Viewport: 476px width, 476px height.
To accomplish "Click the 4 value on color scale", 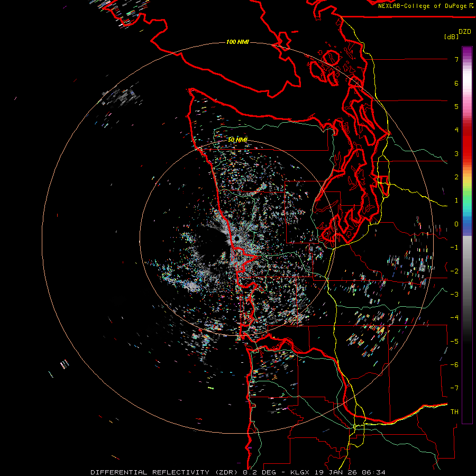I will (x=456, y=130).
